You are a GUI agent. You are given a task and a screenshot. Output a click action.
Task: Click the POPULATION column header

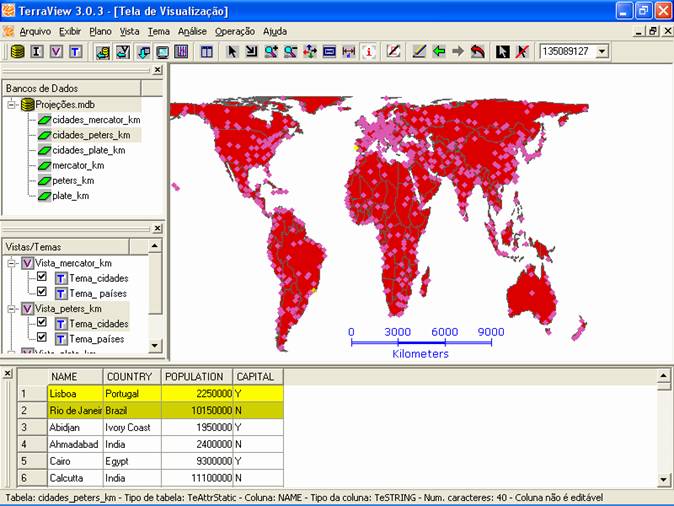[197, 377]
